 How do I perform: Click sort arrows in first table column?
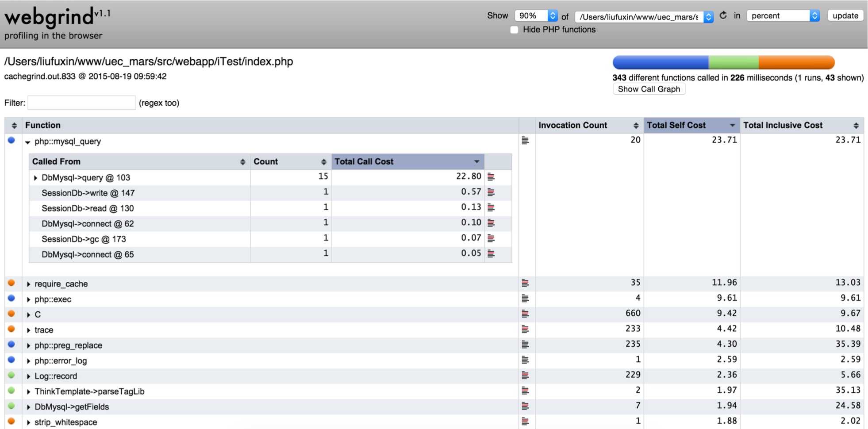[14, 126]
